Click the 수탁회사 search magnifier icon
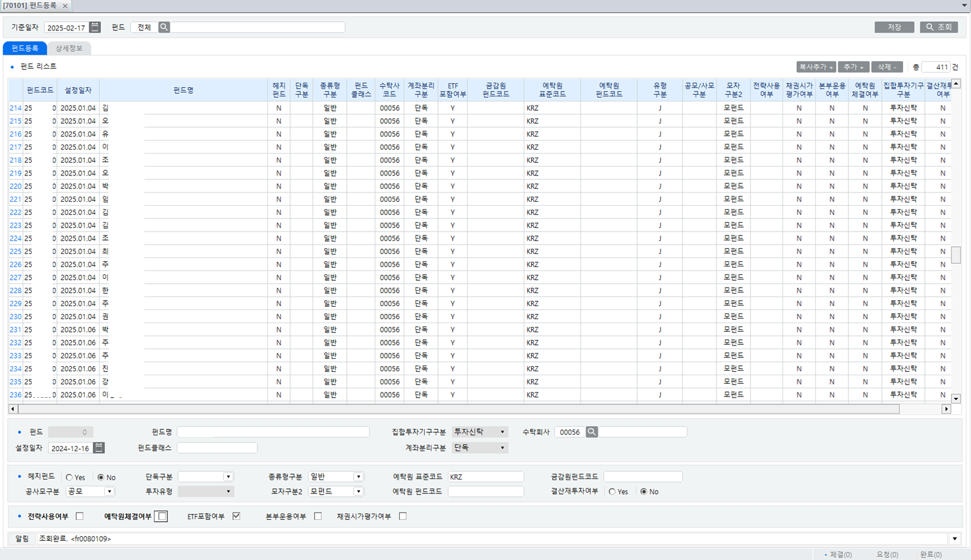Viewport: 971px width, 560px height. click(592, 432)
